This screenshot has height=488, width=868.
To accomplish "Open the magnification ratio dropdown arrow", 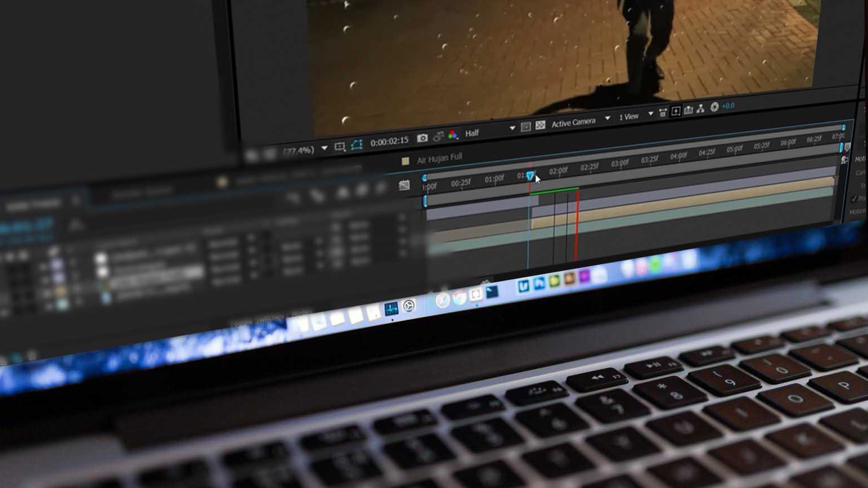I will pyautogui.click(x=324, y=148).
